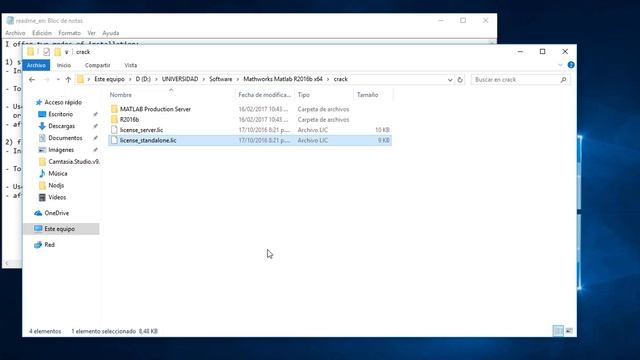The image size is (640, 360).
Task: Open the Ayuda menu in Bloc de notas
Action: pyautogui.click(x=111, y=33)
